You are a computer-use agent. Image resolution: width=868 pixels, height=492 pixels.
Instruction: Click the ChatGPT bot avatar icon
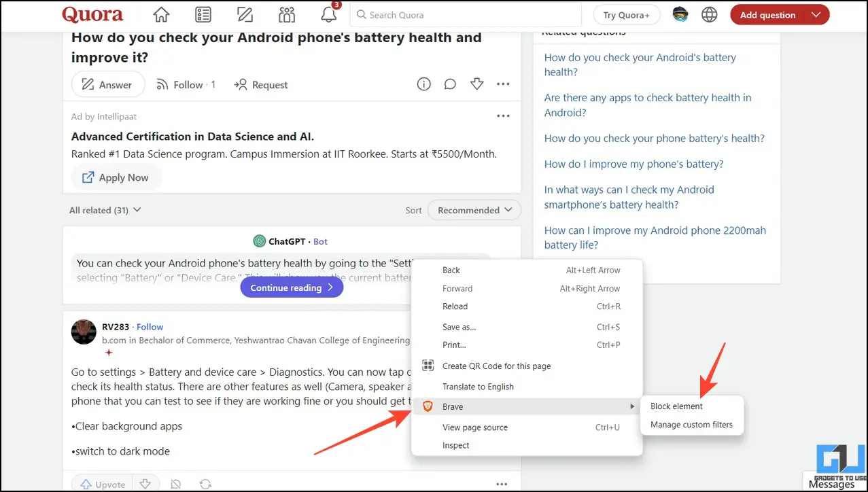pyautogui.click(x=259, y=241)
